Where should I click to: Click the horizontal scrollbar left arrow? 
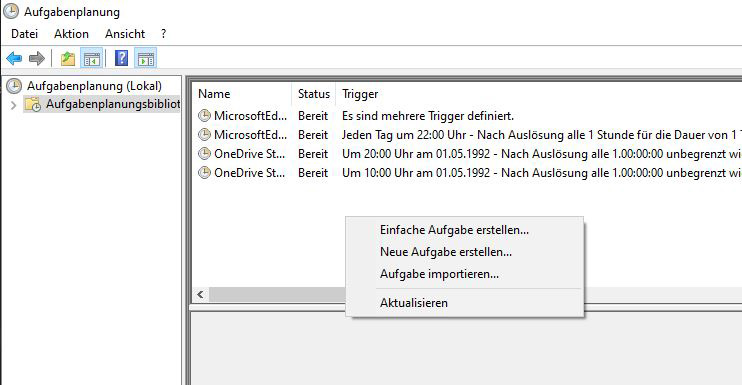pyautogui.click(x=201, y=295)
